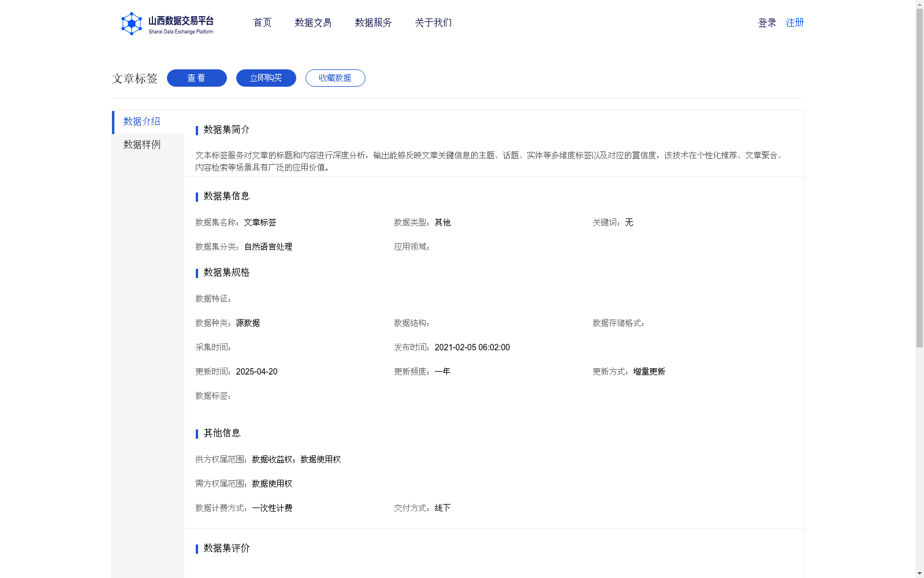This screenshot has width=924, height=578.
Task: Click the 查看 button
Action: click(x=197, y=78)
